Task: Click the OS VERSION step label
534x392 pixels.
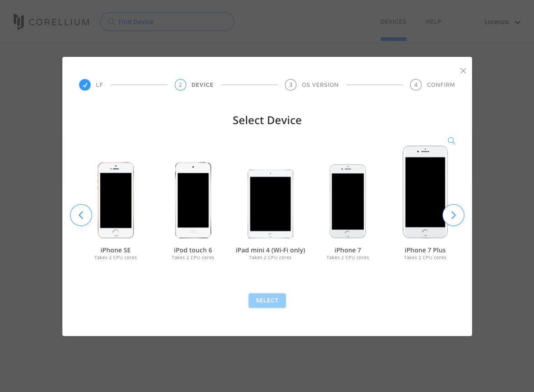Action: [320, 85]
